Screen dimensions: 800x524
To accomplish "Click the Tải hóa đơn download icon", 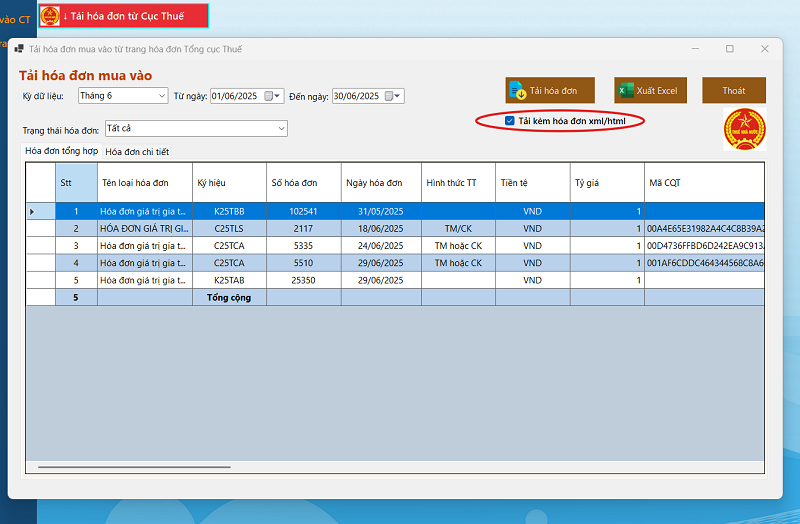I will pos(518,91).
